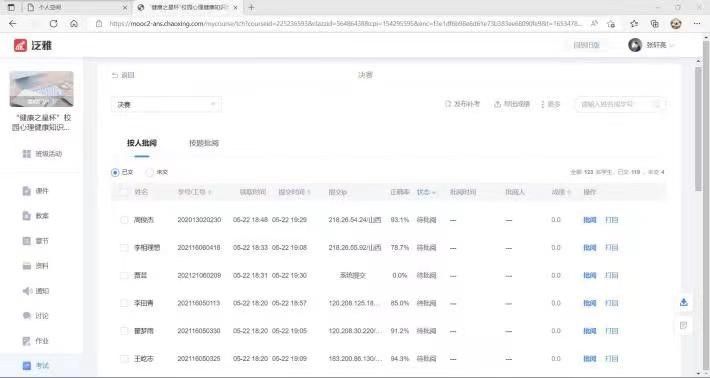This screenshot has width=710, height=378.
Task: Click 批阅 for student 202121060209
Action: [x=590, y=275]
